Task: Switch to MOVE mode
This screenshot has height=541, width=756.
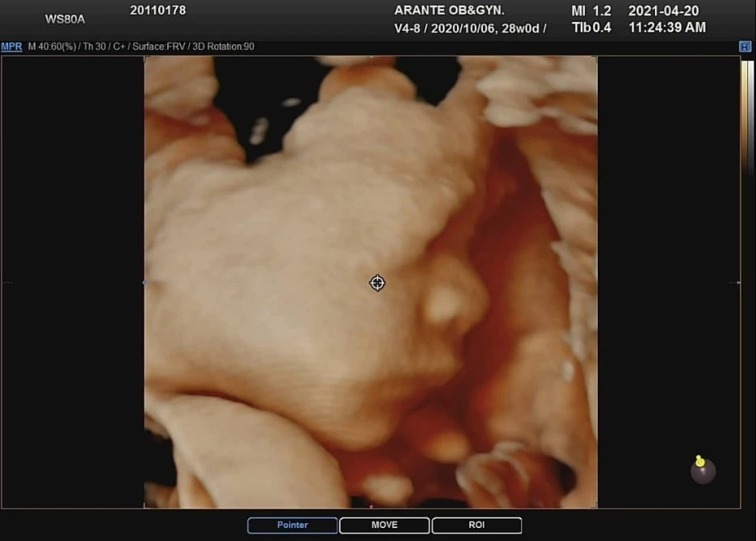Action: coord(384,525)
